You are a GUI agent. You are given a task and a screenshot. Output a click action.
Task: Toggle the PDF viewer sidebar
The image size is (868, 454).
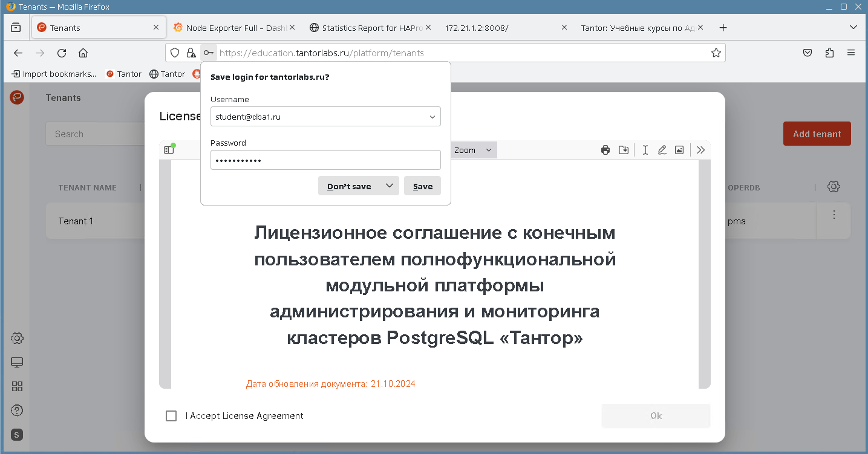pyautogui.click(x=169, y=150)
